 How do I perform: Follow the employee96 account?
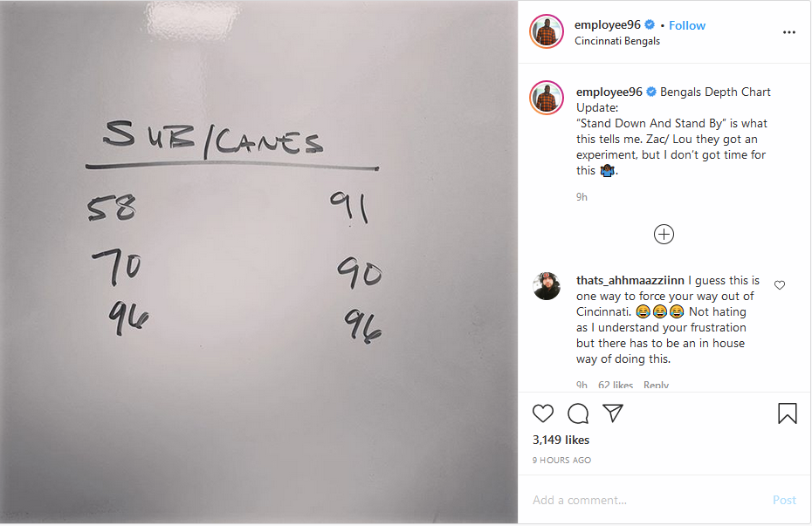pos(686,25)
